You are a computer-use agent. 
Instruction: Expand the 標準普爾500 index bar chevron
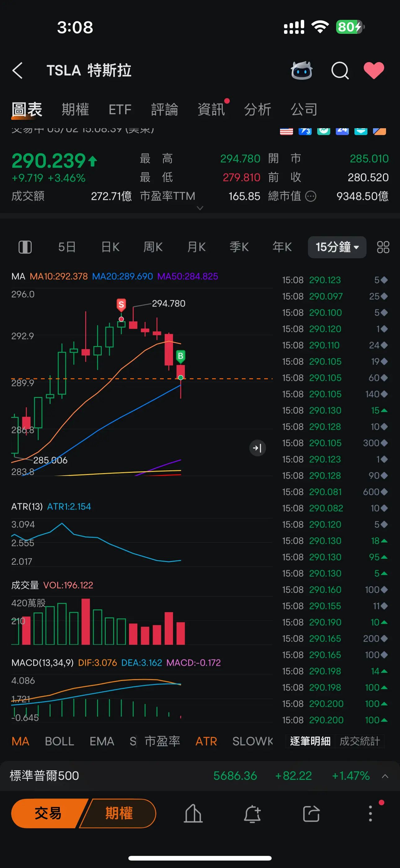[x=385, y=776]
